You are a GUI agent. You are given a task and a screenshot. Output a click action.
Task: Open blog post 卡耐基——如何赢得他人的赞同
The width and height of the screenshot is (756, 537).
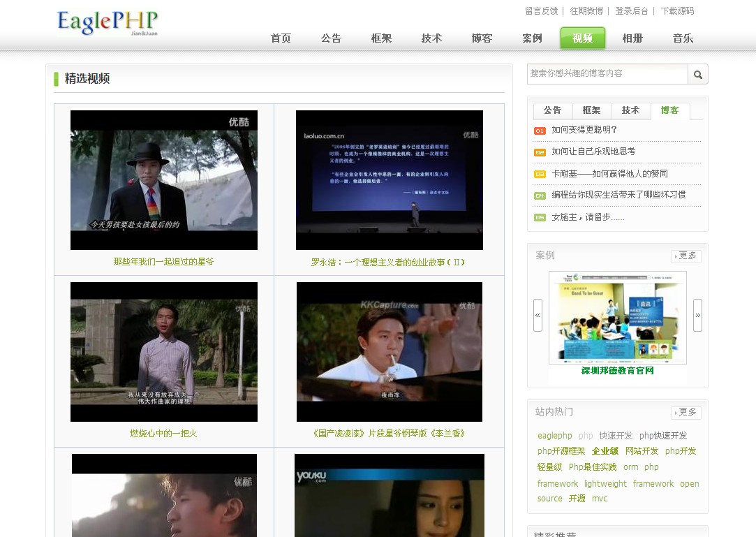click(x=610, y=174)
